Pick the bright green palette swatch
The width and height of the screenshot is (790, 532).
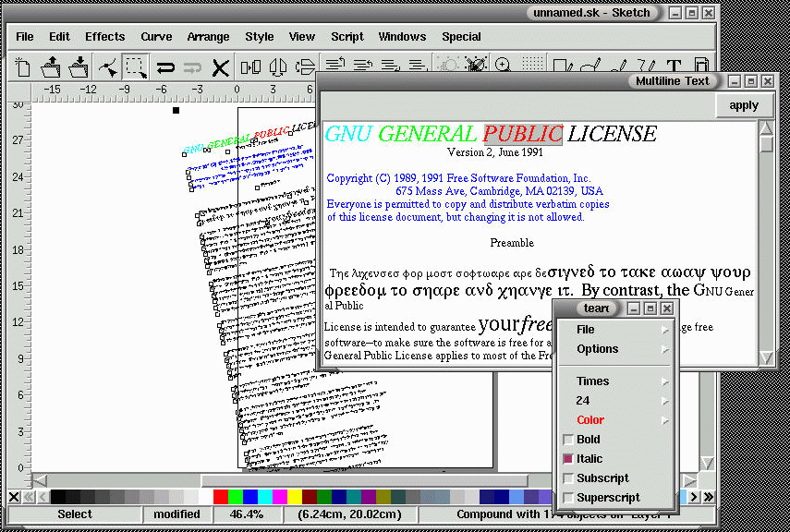236,497
